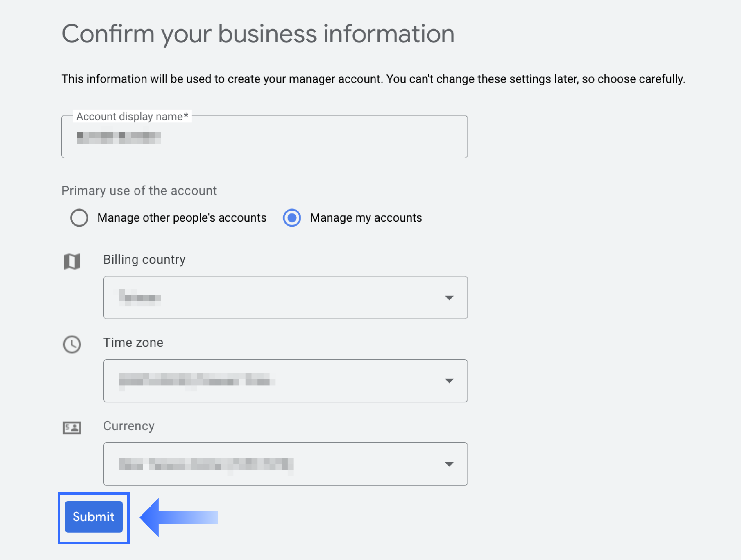
Task: Click the 'Manage other people's accounts' label text
Action: 182,218
